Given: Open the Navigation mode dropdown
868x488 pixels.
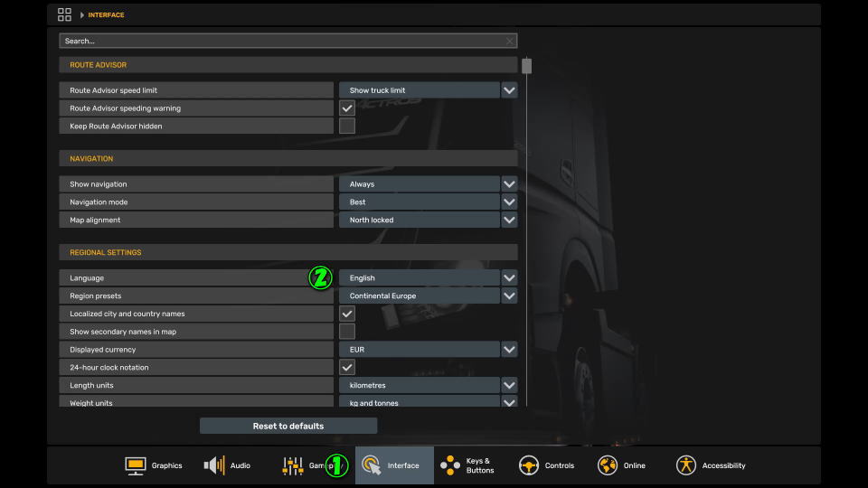Looking at the screenshot, I should tap(509, 202).
